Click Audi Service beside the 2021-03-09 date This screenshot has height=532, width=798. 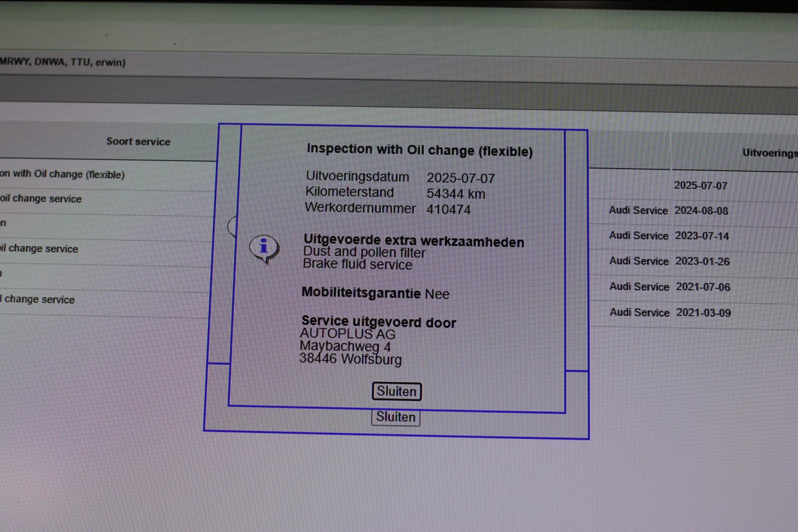(x=639, y=312)
